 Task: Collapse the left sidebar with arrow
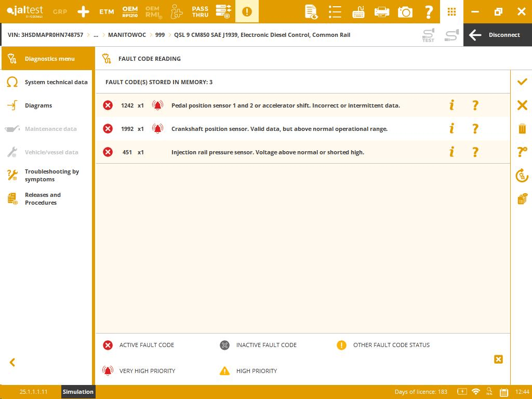(x=12, y=363)
